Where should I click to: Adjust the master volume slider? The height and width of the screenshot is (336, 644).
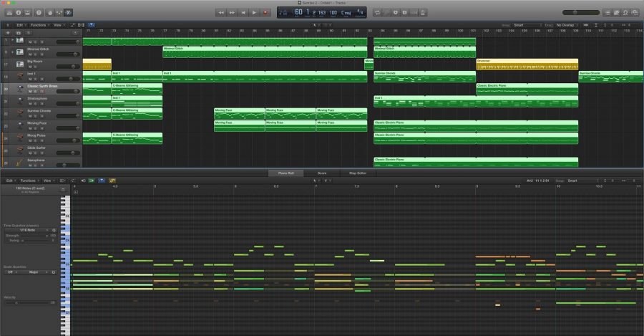point(580,13)
